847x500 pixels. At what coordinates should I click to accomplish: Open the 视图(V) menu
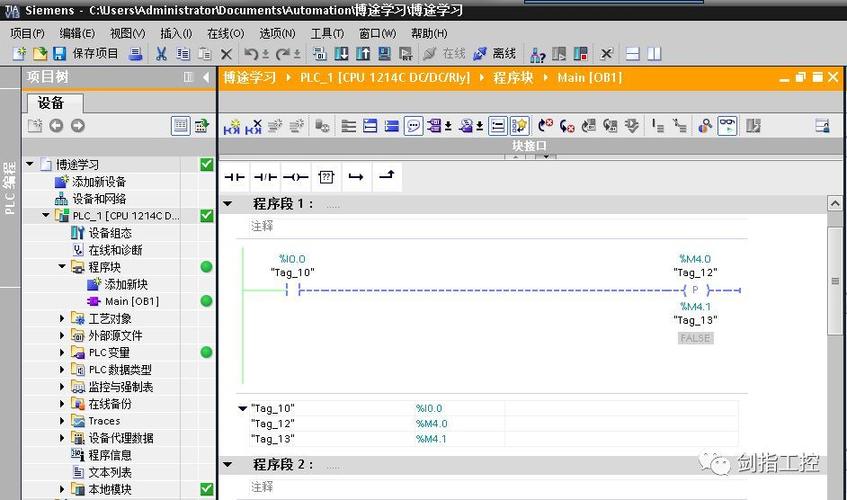pos(127,33)
